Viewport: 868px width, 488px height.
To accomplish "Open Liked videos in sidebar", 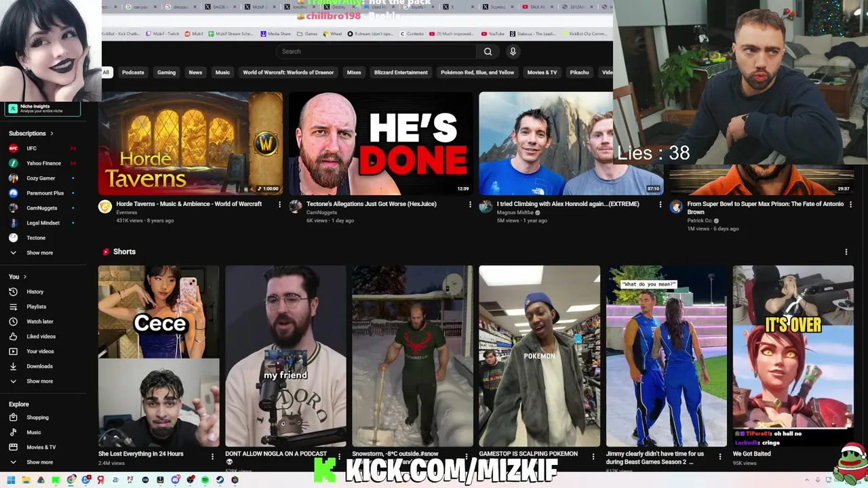I will tap(41, 336).
